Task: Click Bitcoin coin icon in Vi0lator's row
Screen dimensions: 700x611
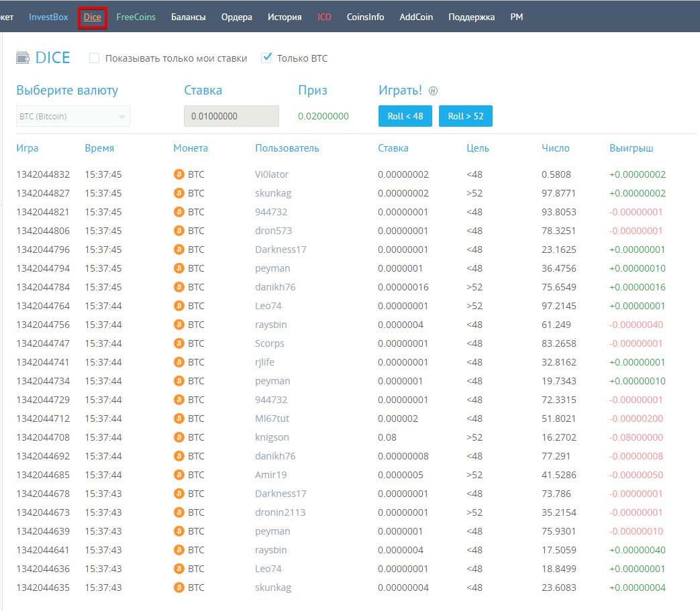Action: click(179, 174)
